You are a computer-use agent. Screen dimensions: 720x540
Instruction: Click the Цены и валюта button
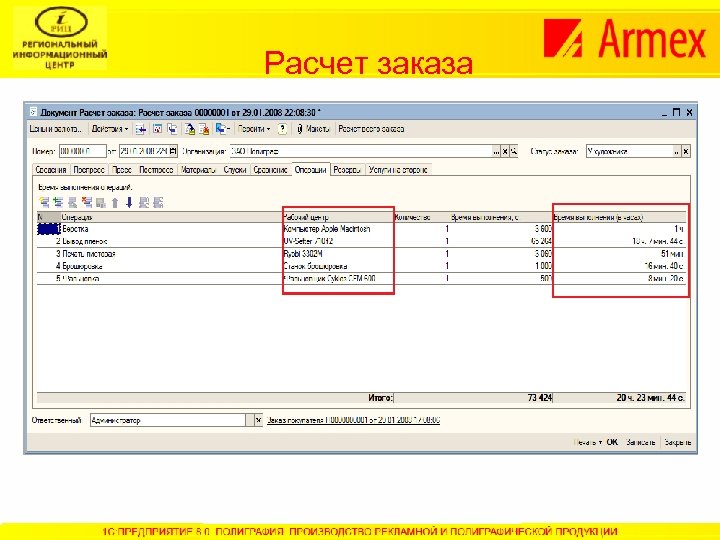[x=56, y=129]
